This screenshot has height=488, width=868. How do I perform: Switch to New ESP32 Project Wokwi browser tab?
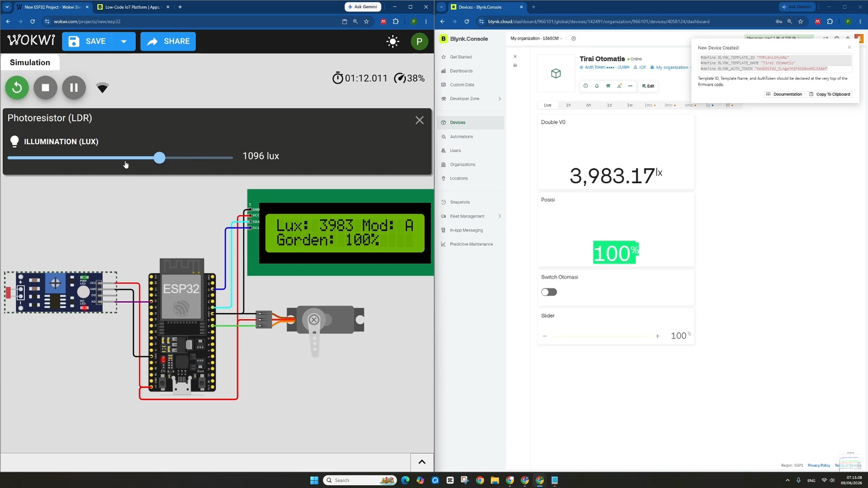[x=52, y=7]
